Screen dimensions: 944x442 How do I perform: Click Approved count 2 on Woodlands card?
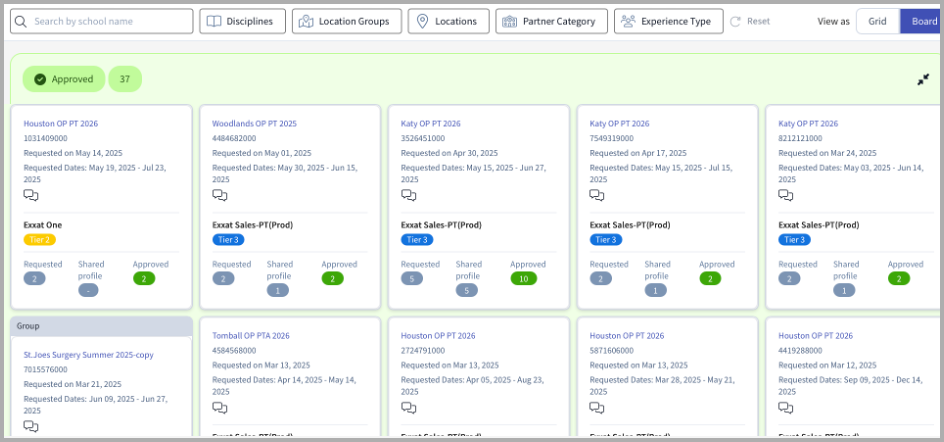(332, 278)
